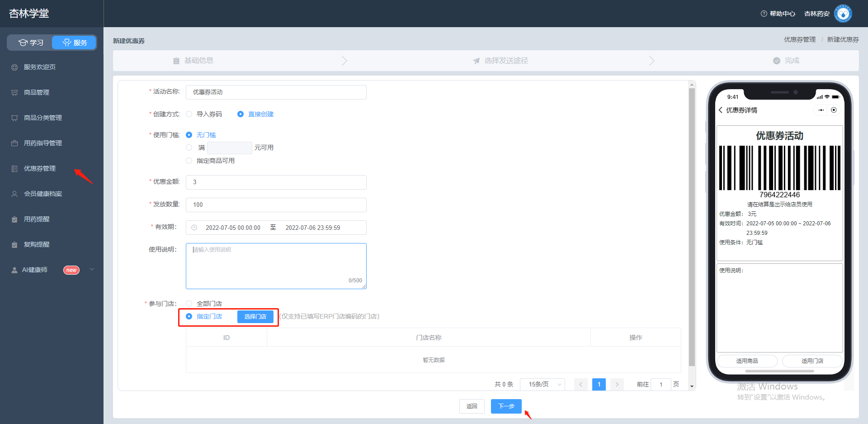The height and width of the screenshot is (424, 868).
Task: Click the 商品分类管理 sidebar icon
Action: click(x=14, y=118)
